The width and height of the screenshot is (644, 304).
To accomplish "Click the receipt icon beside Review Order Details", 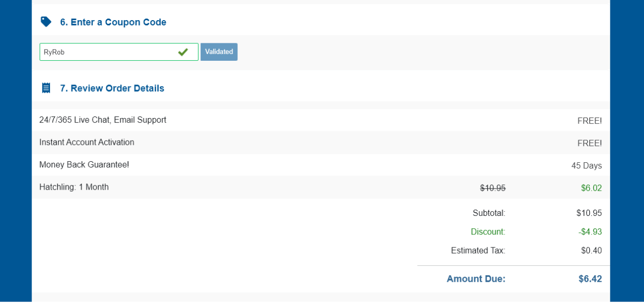I will click(x=46, y=88).
